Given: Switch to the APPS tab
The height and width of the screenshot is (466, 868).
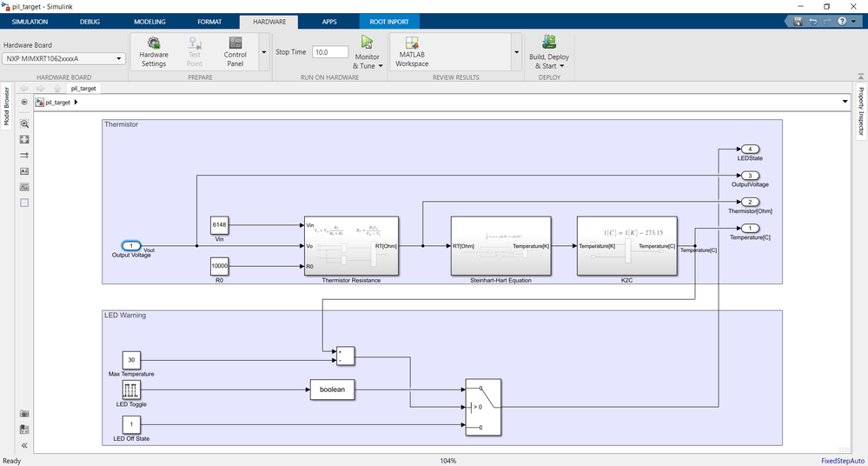Looking at the screenshot, I should (329, 22).
